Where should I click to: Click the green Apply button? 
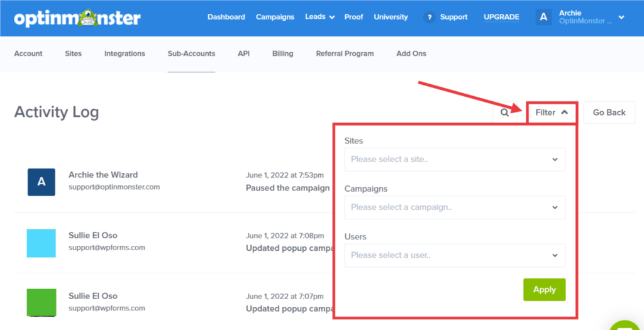544,290
